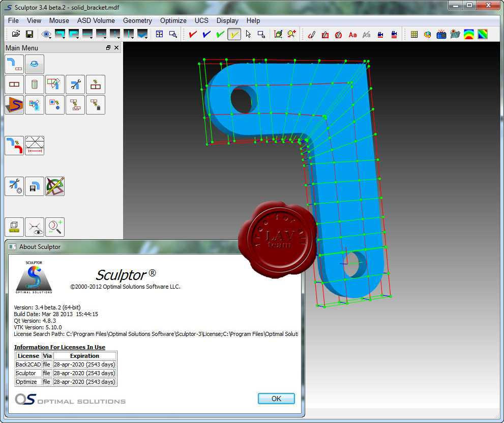Float the Main Menu panel
The width and height of the screenshot is (504, 423).
coord(108,48)
